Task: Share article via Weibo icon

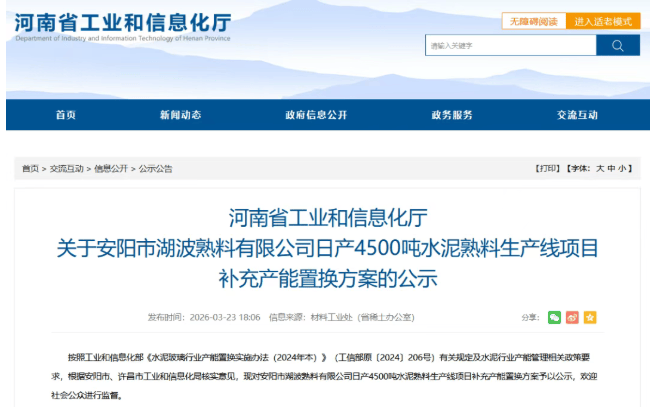Action: pos(572,317)
